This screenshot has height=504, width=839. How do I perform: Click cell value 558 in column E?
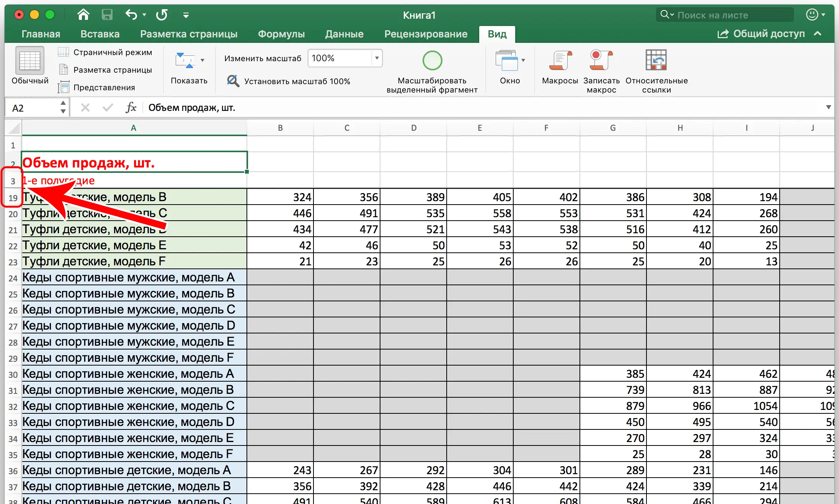point(480,213)
